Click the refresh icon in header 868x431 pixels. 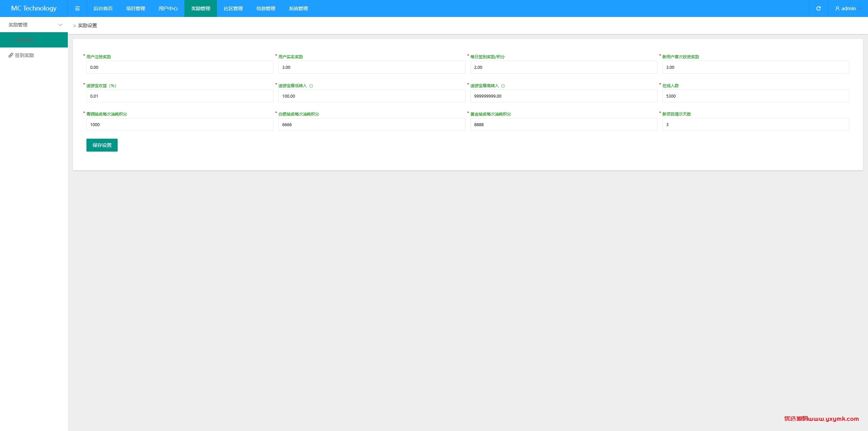[x=818, y=8]
